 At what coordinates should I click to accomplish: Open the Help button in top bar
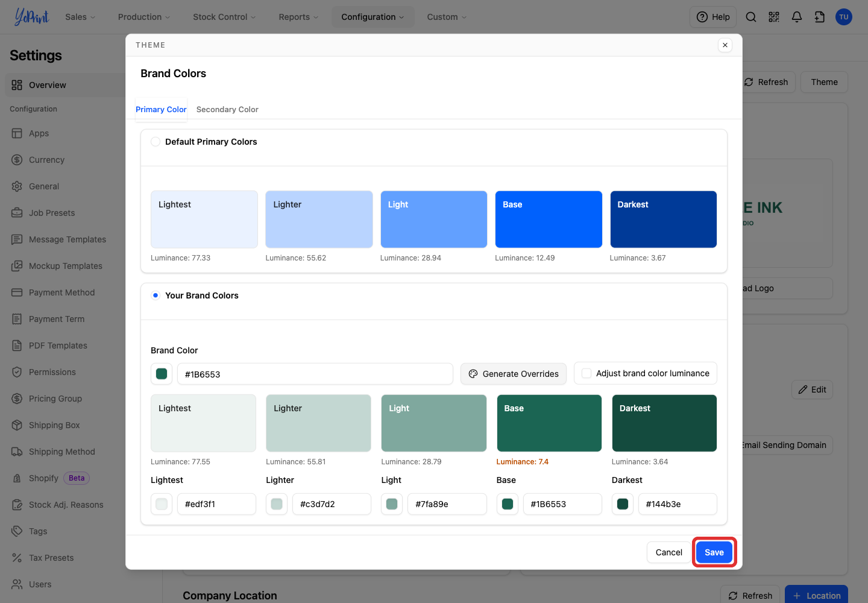point(713,17)
